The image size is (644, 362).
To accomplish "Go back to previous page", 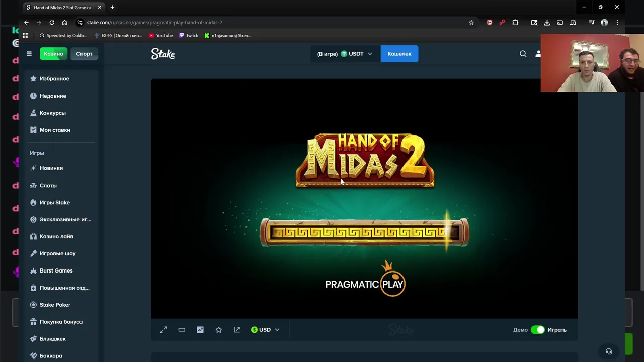I will 26,23.
